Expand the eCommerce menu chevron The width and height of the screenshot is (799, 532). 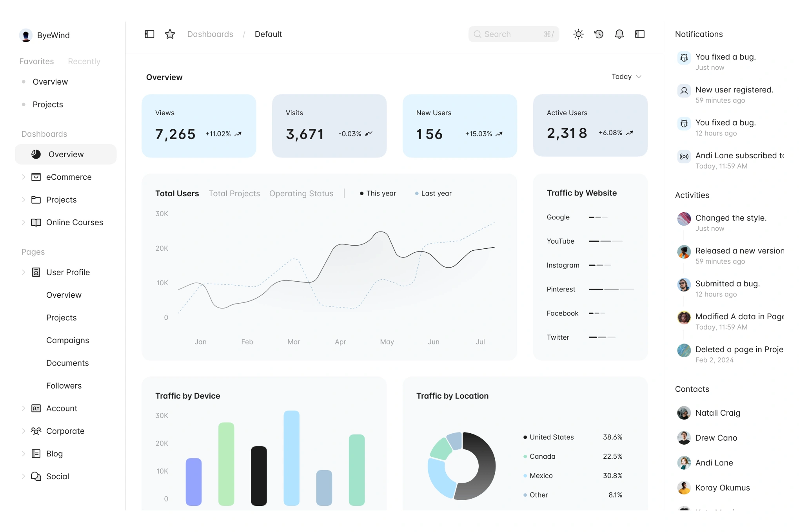click(x=24, y=177)
